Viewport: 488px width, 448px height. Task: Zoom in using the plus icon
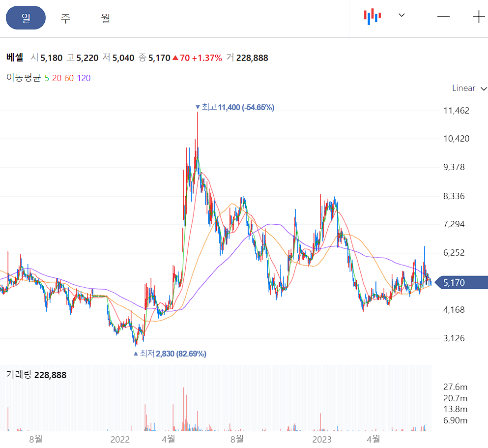(478, 17)
